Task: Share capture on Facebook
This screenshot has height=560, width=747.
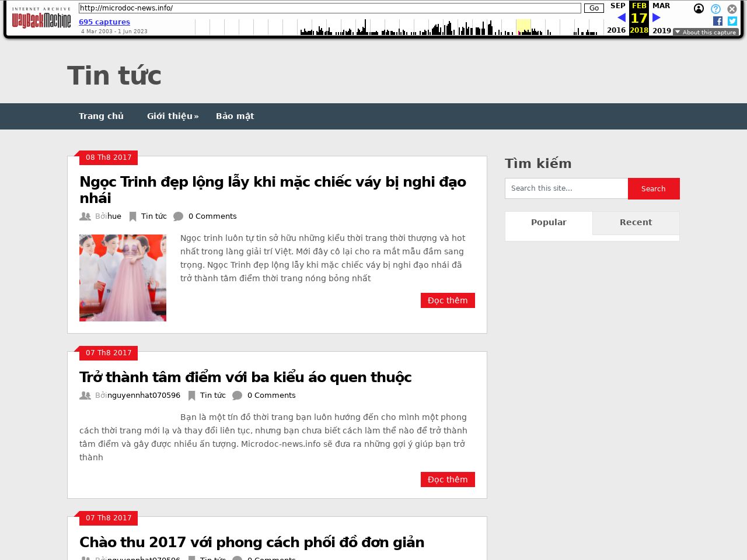Action: 717,21
